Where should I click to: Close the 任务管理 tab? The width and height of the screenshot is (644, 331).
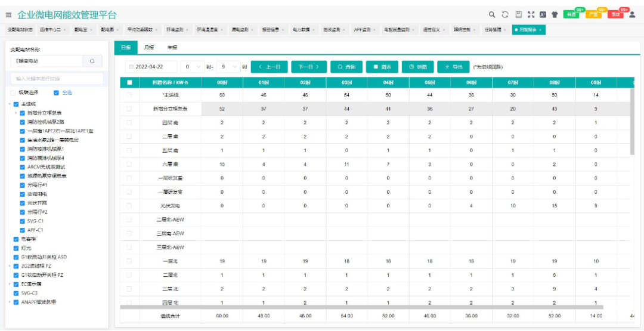(505, 30)
